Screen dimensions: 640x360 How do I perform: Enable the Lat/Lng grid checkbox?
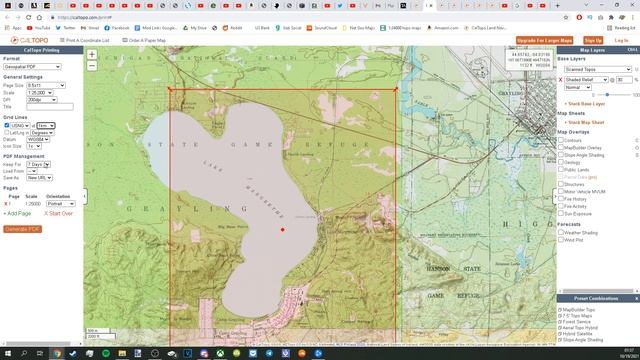pyautogui.click(x=7, y=133)
